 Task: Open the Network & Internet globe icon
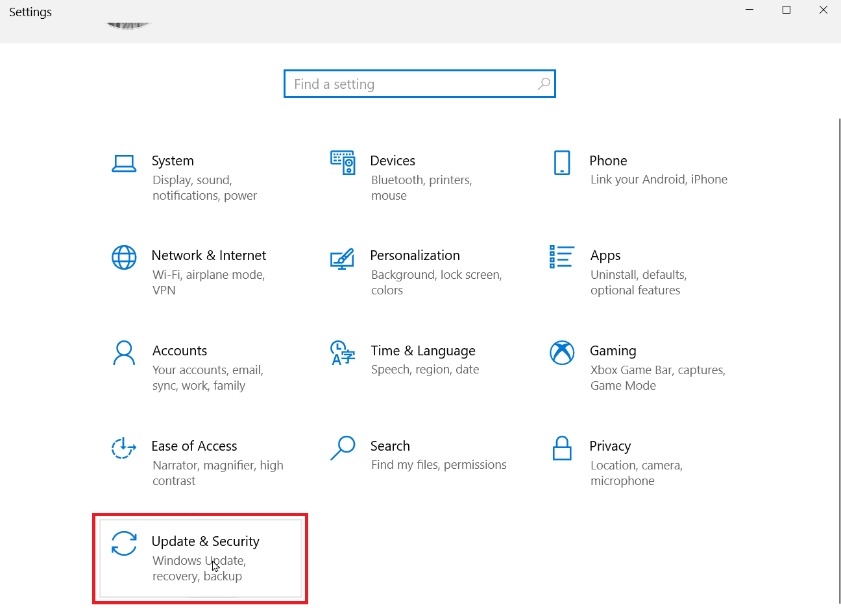point(124,257)
